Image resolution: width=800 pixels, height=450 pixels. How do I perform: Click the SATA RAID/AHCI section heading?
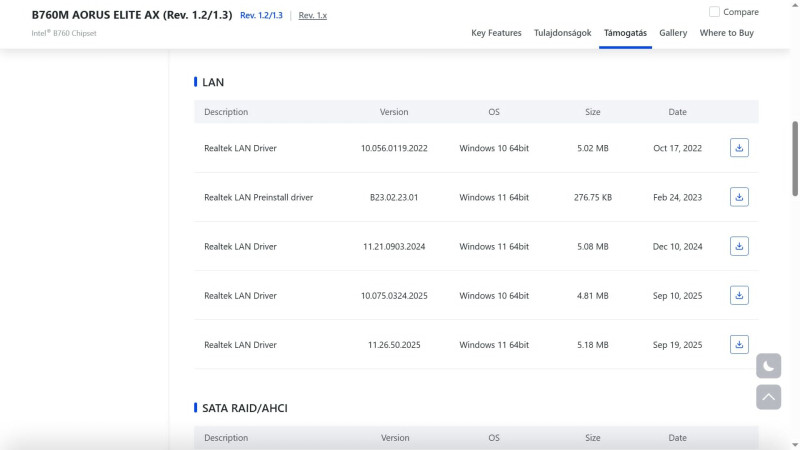pyautogui.click(x=245, y=408)
